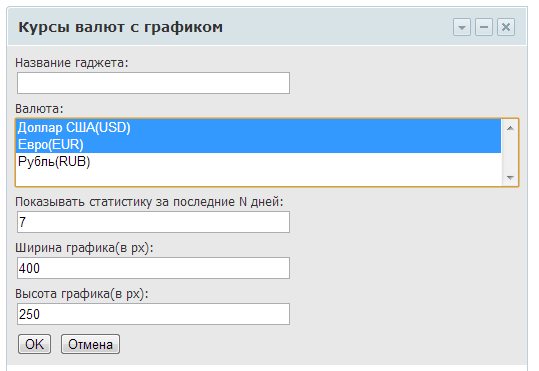Viewport: 539px width, 371px height.
Task: Click the Высота графика(в px) label
Action: coord(82,294)
